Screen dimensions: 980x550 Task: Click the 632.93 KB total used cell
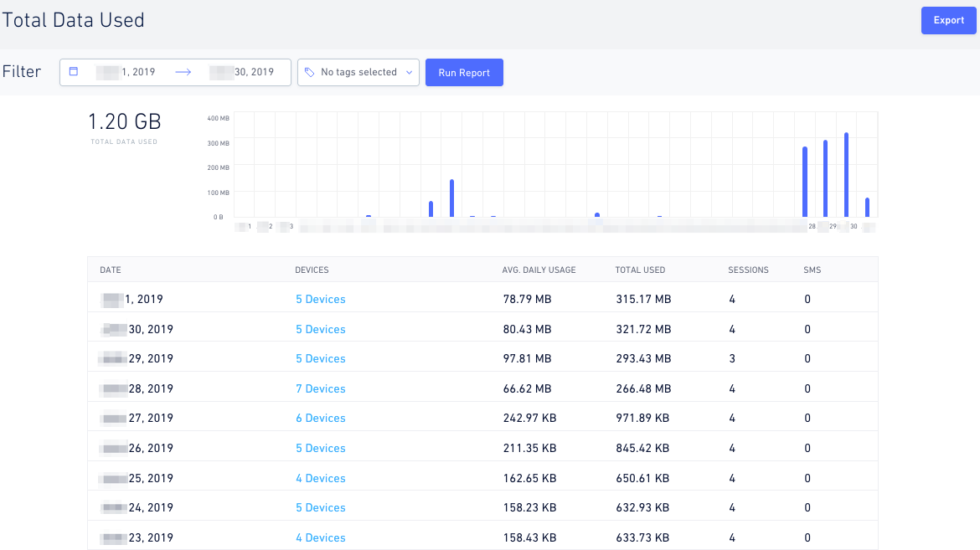tap(642, 507)
